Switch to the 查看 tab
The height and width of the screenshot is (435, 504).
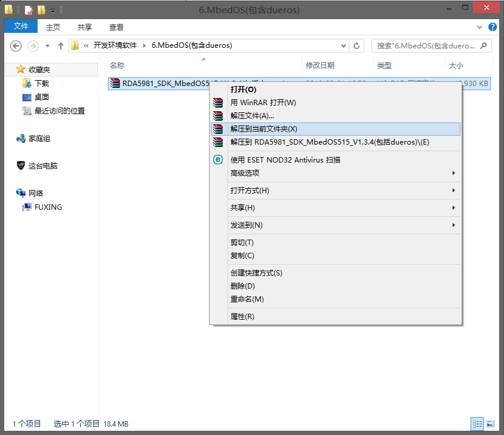116,27
